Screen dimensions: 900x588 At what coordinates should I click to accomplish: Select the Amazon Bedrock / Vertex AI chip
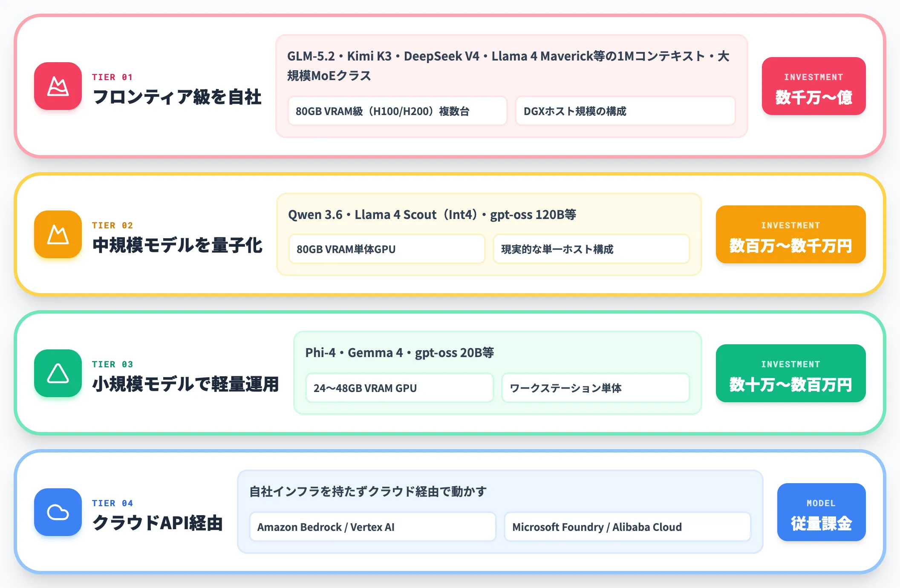(x=373, y=527)
